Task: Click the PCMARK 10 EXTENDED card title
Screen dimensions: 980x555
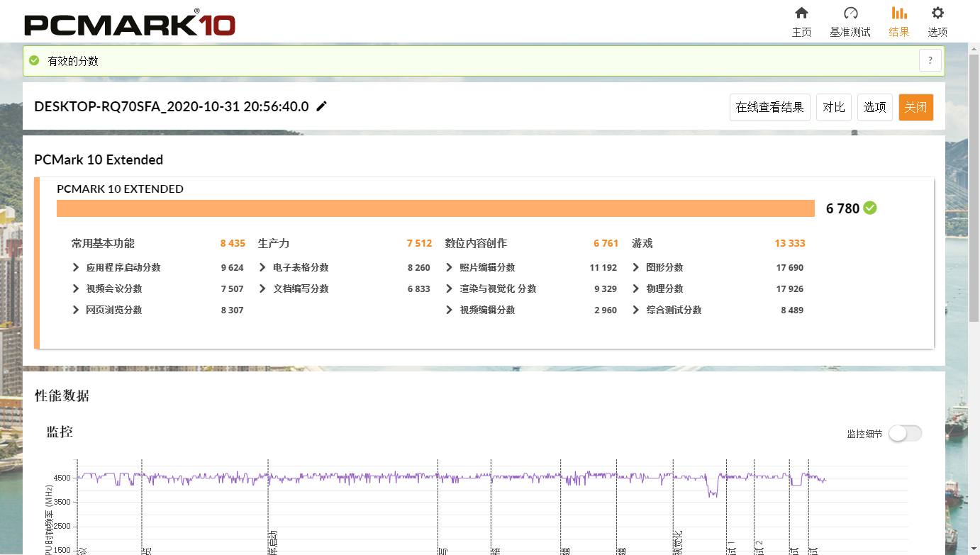Action: (x=120, y=189)
